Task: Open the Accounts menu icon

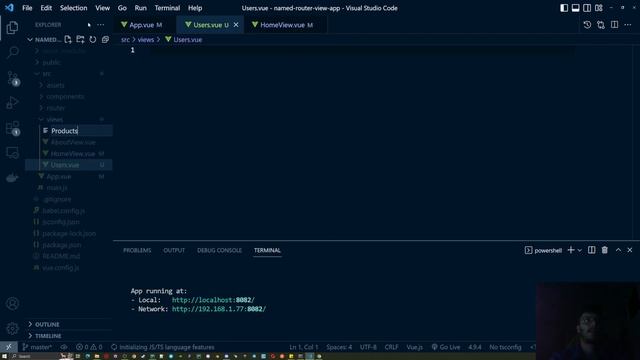Action: tap(12, 304)
